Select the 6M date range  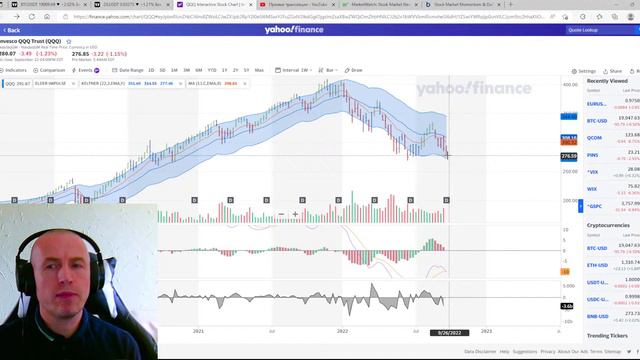(199, 70)
